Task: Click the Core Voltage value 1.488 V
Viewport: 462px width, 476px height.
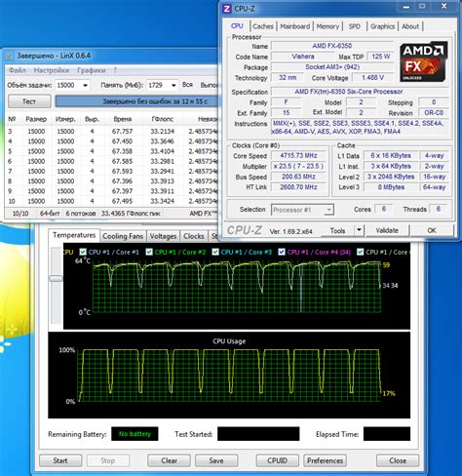Action: pyautogui.click(x=372, y=78)
